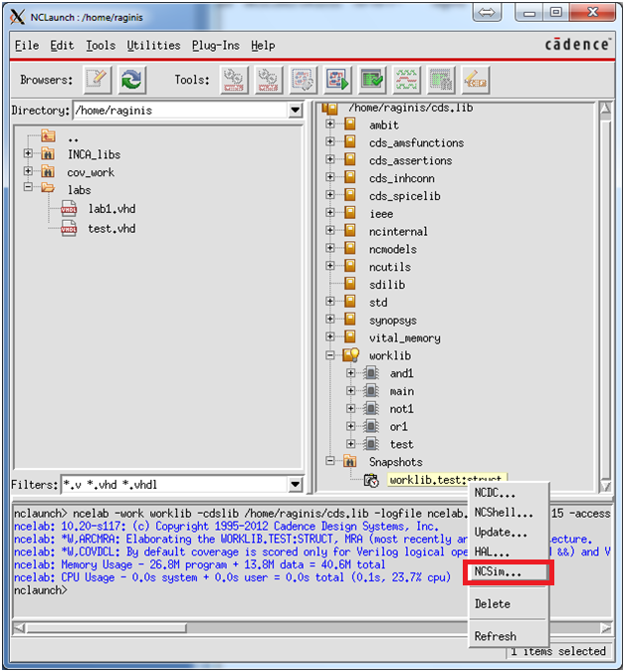Choose HAL... from the context menu
The image size is (625, 672).
click(509, 552)
